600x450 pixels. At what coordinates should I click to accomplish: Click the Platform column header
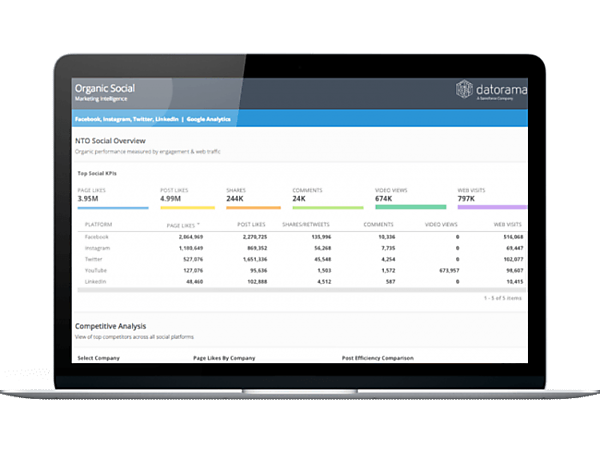coord(98,225)
